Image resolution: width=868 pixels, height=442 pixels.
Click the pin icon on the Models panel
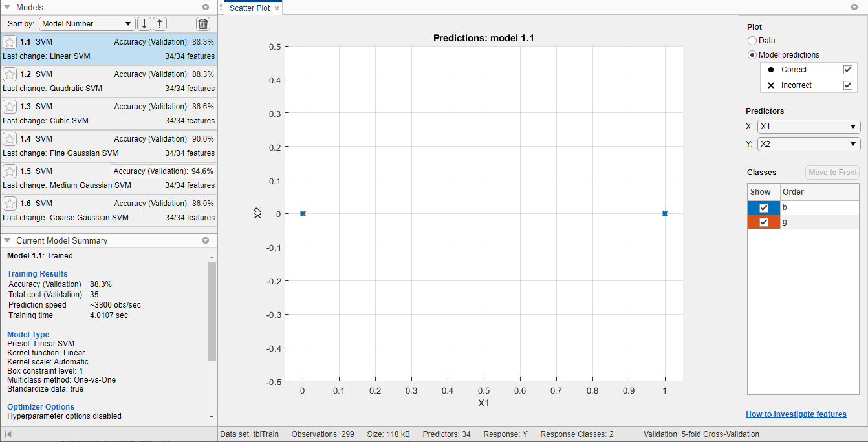[x=206, y=7]
